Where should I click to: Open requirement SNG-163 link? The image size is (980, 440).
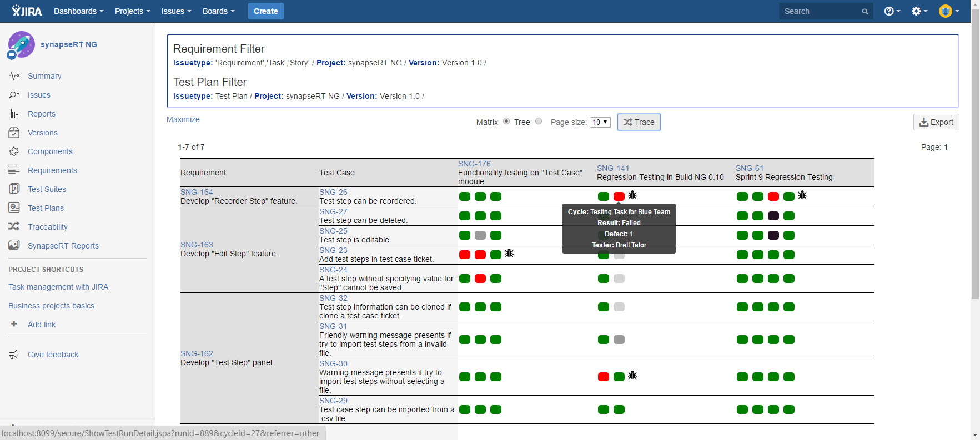(x=197, y=245)
